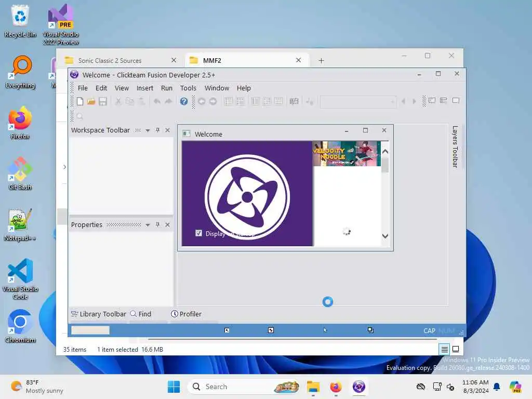Click the last toolbar icon, the empty rectangle

[456, 100]
